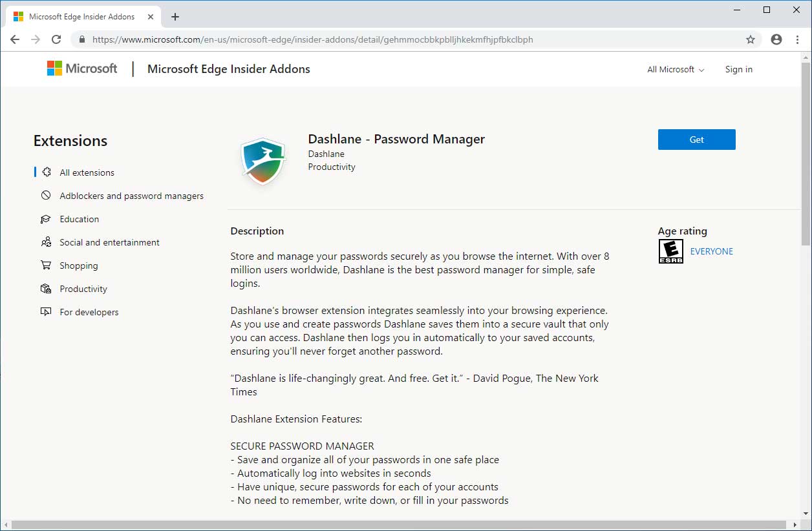Viewport: 812px width, 531px height.
Task: Open Adblockers and password managers category
Action: click(131, 196)
